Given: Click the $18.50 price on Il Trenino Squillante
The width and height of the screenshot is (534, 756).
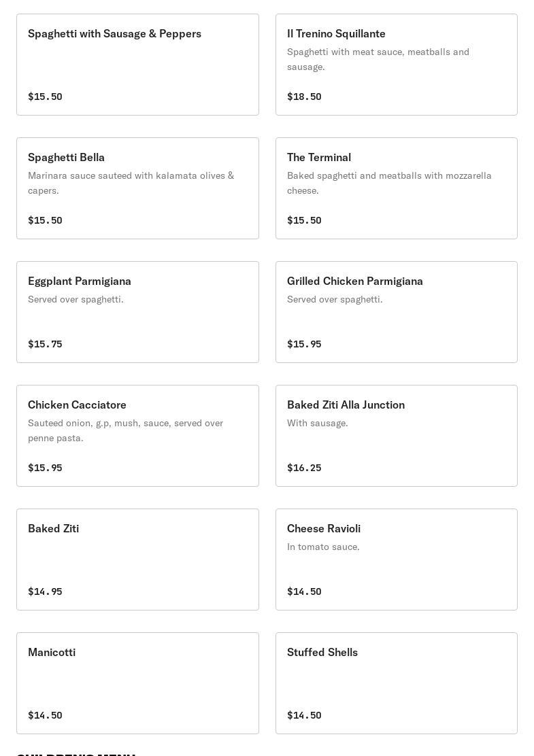Looking at the screenshot, I should (x=304, y=97).
